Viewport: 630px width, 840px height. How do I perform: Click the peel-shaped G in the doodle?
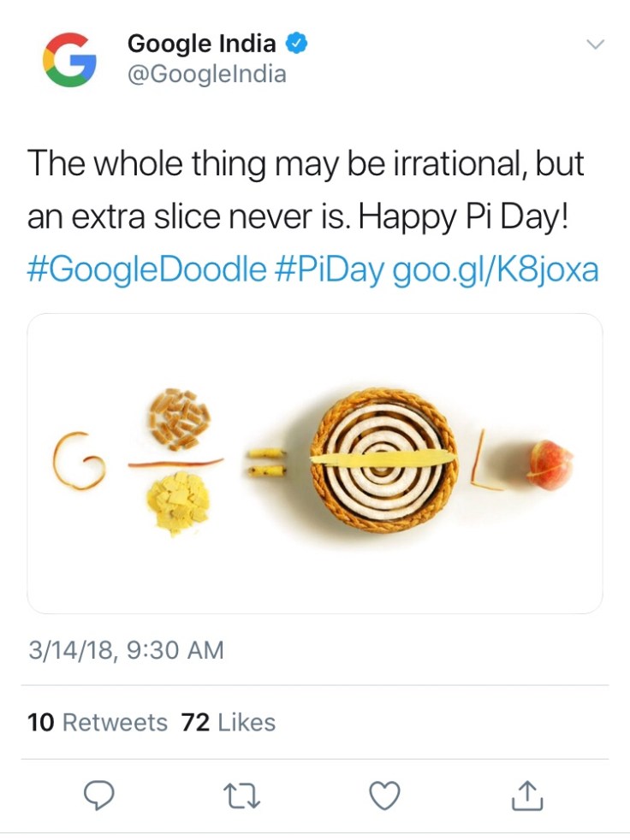tap(79, 460)
